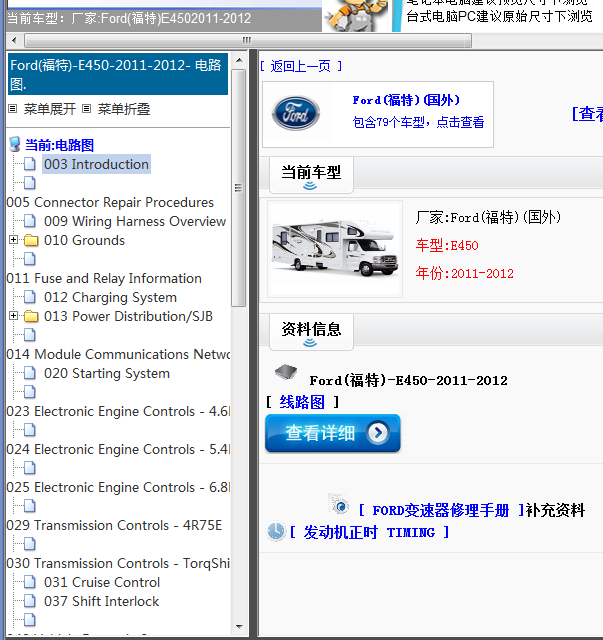Open 发动机正时 TIMING link

pyautogui.click(x=370, y=532)
